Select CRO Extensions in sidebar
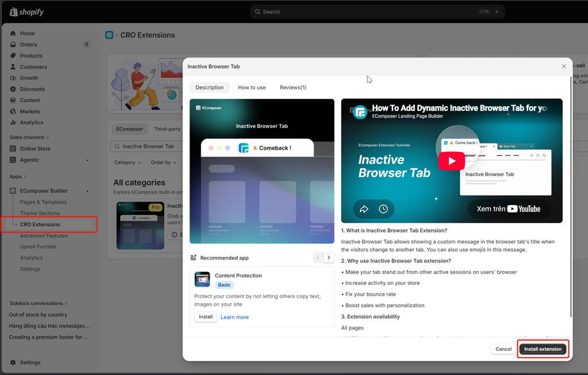This screenshot has height=375, width=588. (x=40, y=225)
